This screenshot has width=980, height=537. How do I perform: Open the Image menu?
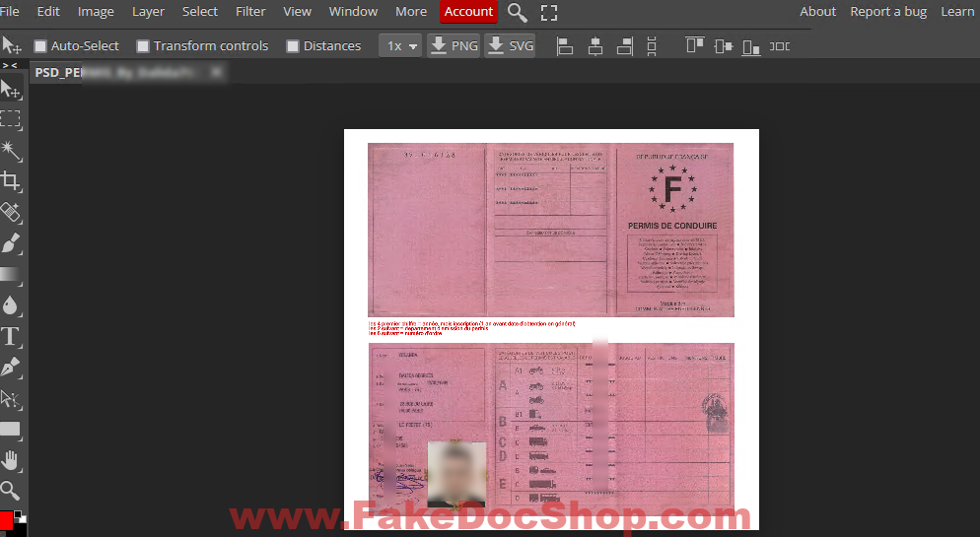(x=96, y=11)
